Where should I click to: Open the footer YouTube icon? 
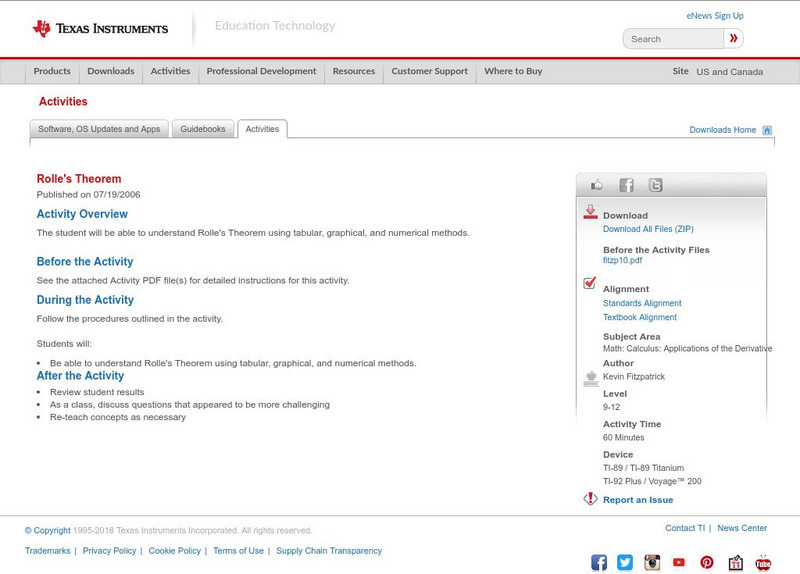pos(679,562)
